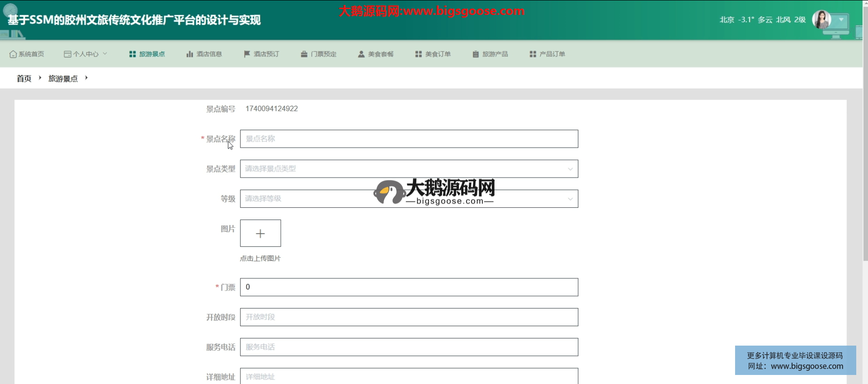Click the bar chart icon for 酒店信息
The image size is (868, 384).
tap(189, 54)
